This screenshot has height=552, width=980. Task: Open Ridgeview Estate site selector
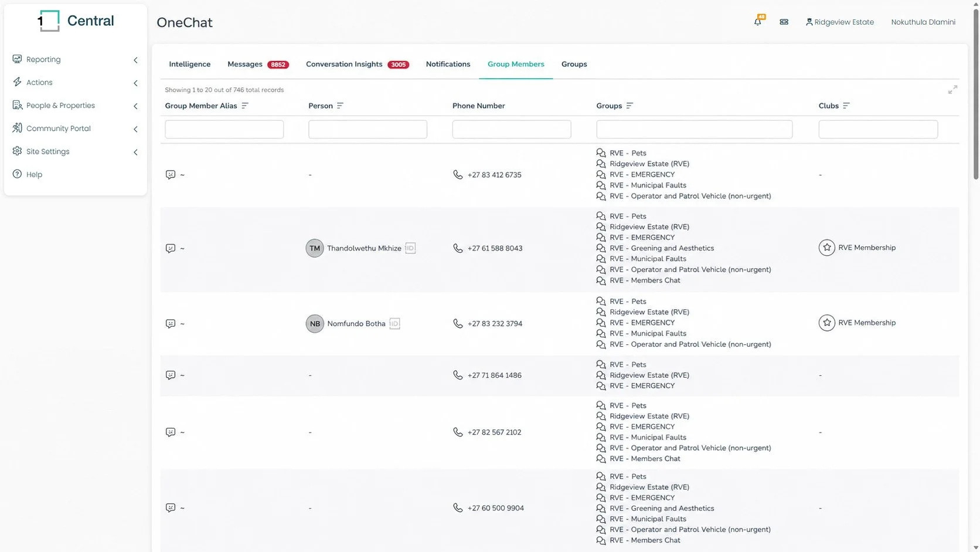pyautogui.click(x=839, y=22)
